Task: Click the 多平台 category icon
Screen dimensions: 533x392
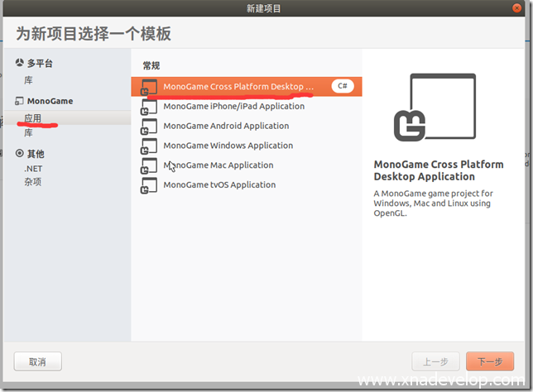Action: [20, 63]
